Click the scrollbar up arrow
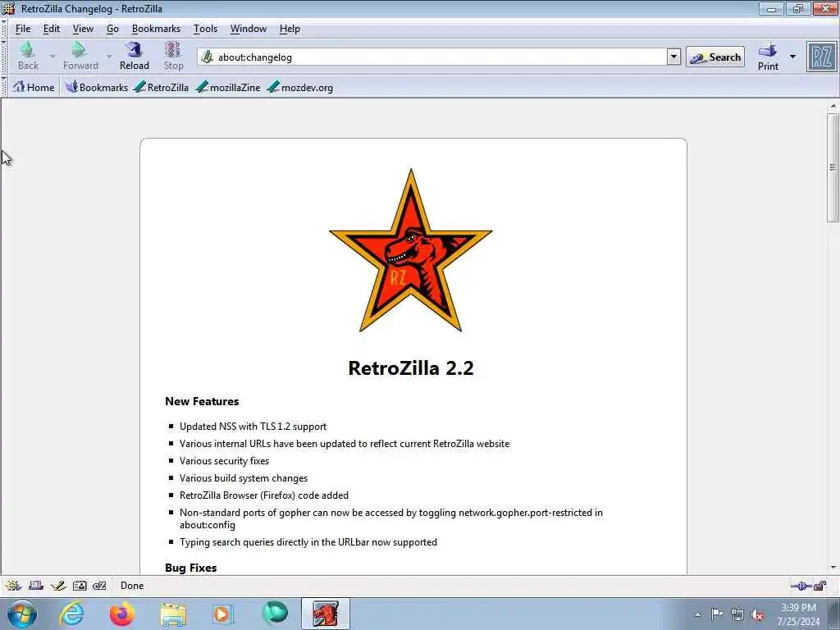The image size is (840, 630). [x=833, y=106]
